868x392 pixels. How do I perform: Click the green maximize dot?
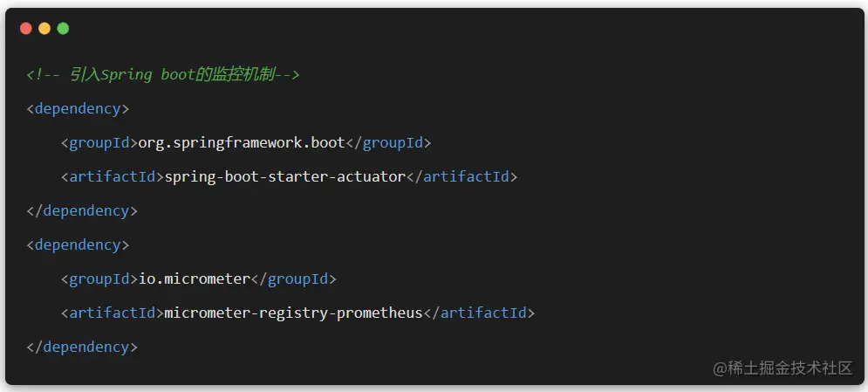point(63,28)
